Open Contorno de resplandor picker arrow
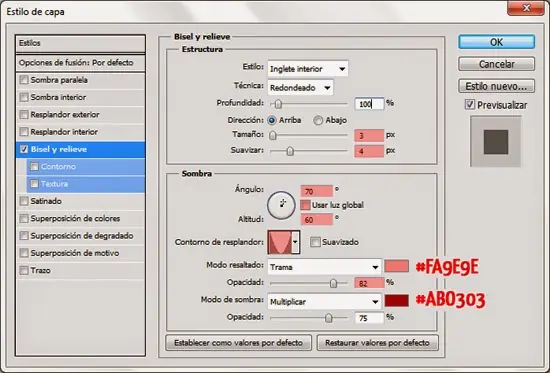 [296, 242]
